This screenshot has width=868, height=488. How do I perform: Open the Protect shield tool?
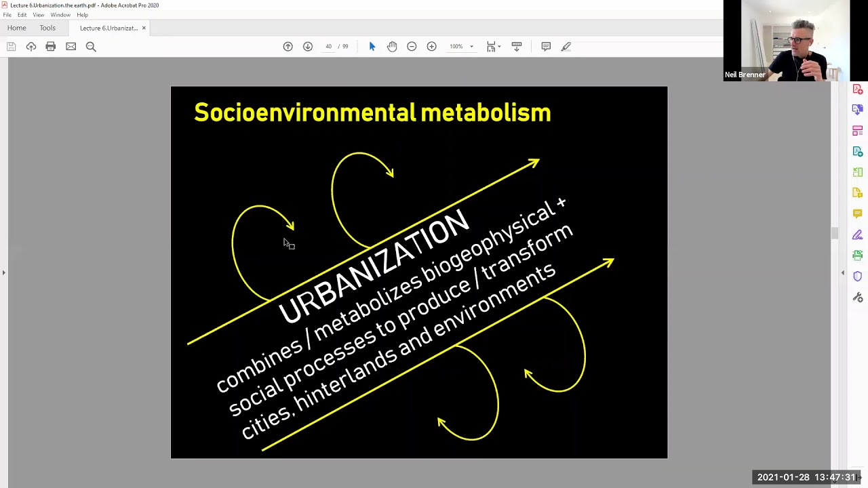(x=858, y=277)
